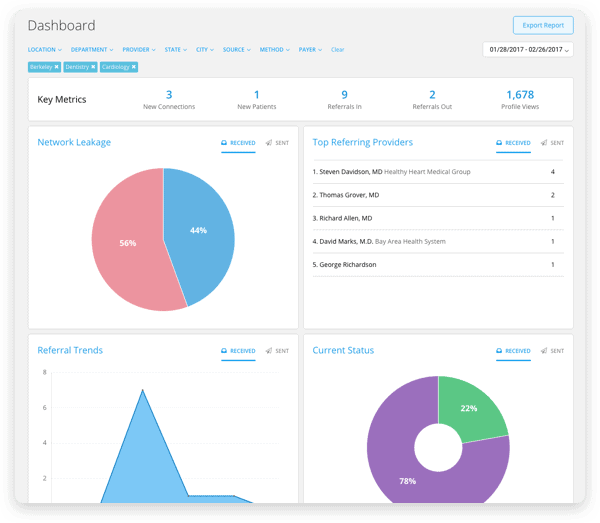Open the Location filter dropdown
Image resolution: width=600 pixels, height=523 pixels.
pos(44,50)
